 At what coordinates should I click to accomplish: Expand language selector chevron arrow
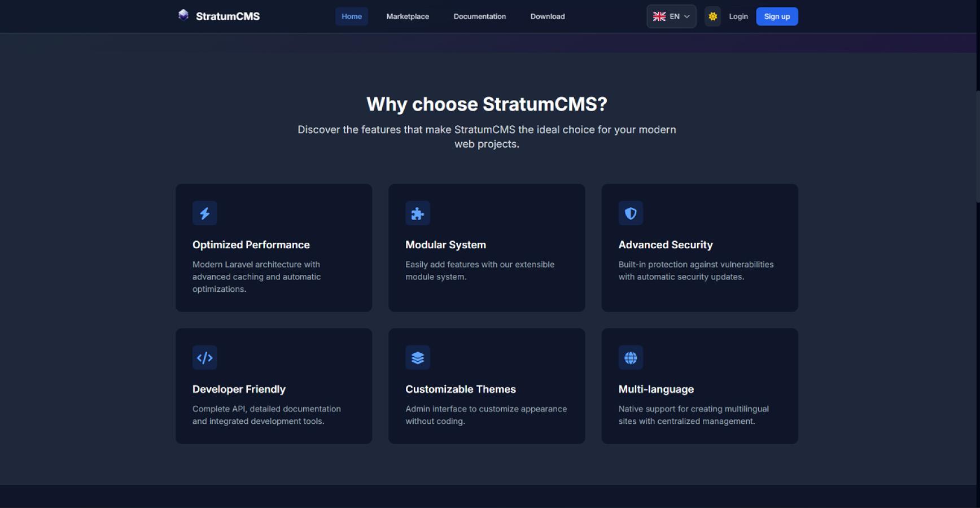coord(687,16)
